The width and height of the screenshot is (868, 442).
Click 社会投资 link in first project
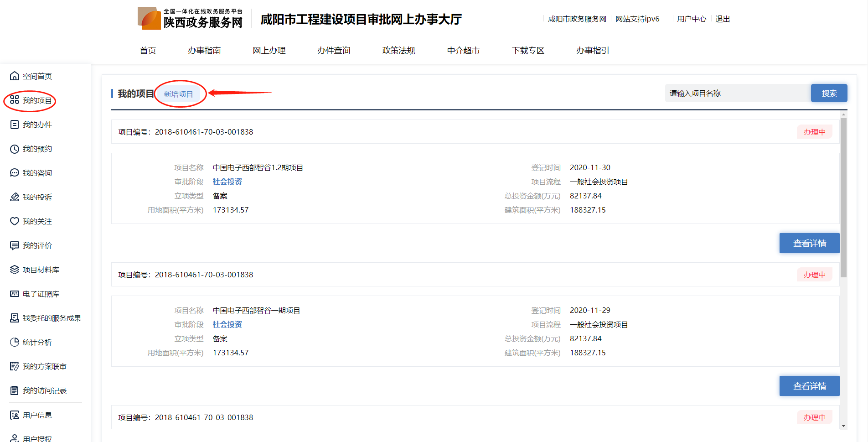point(227,182)
